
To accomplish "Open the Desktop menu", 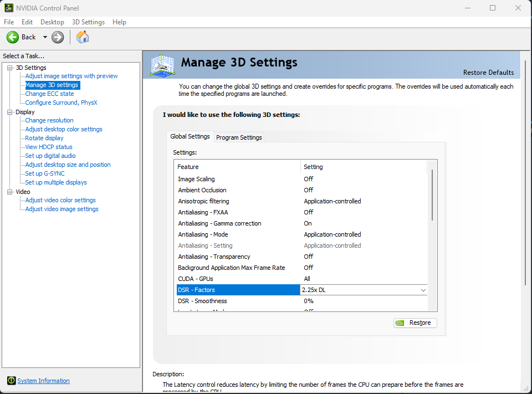I will point(52,22).
